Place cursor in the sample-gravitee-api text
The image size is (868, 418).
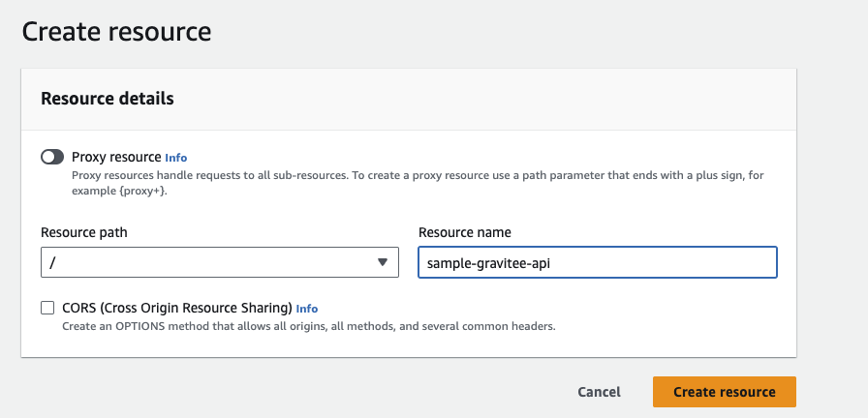488,263
